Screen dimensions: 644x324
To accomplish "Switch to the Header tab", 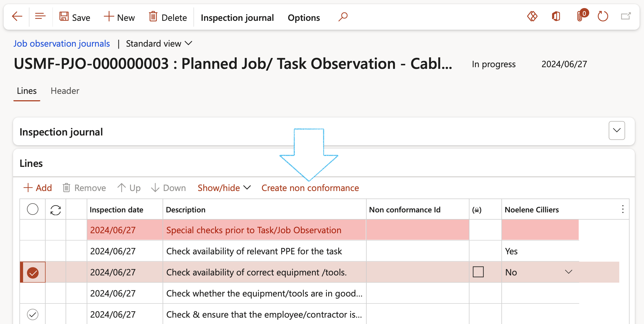I will pyautogui.click(x=65, y=91).
